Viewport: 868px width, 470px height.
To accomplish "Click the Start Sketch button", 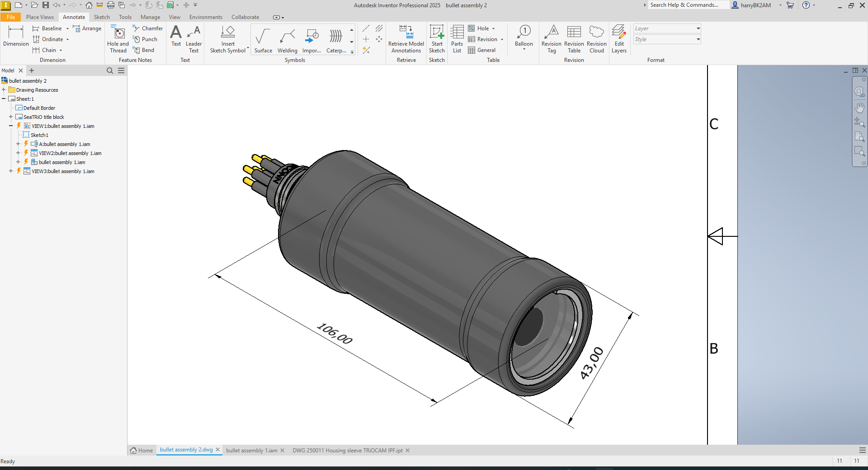I will click(437, 39).
